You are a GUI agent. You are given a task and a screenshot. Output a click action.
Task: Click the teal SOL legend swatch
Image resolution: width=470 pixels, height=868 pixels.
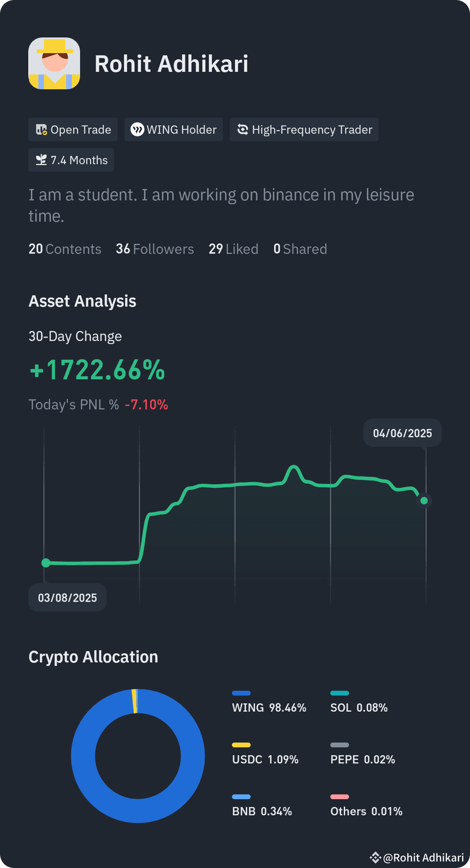[340, 693]
